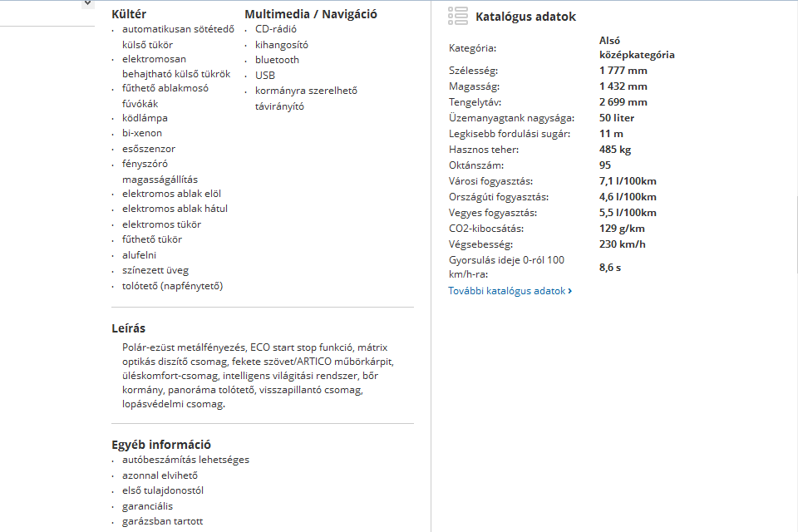
Task: Select the Kültér section heading
Action: click(128, 13)
